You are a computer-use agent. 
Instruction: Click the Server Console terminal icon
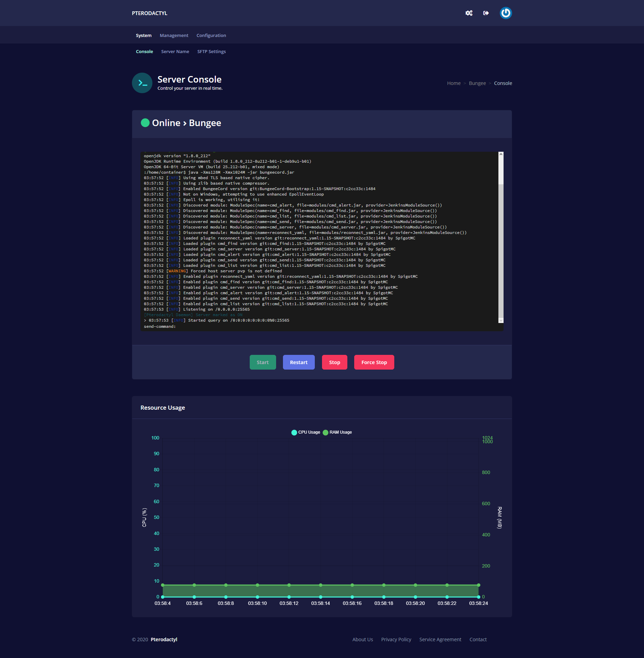point(142,83)
